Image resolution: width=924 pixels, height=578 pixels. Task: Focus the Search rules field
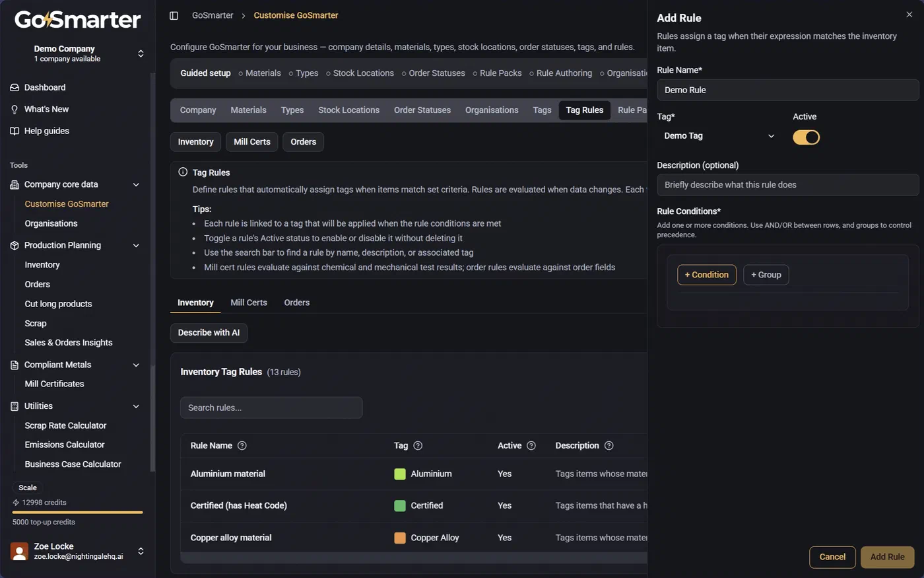point(271,408)
